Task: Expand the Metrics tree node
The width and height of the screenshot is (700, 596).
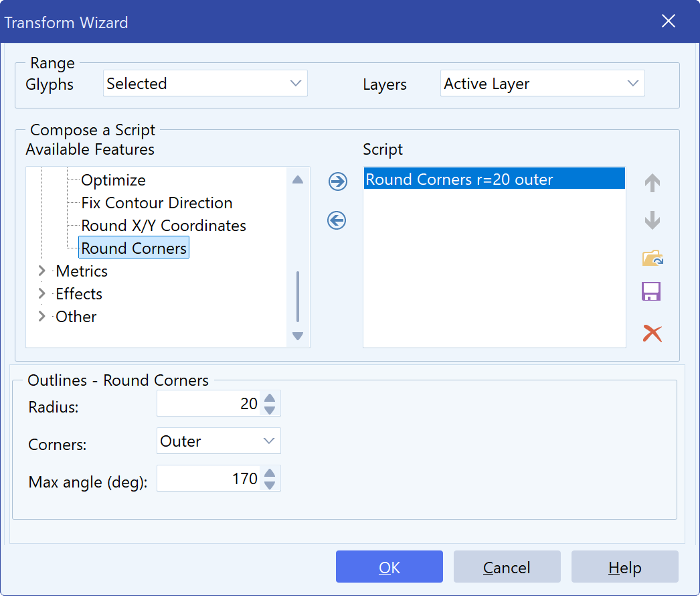Action: [41, 271]
